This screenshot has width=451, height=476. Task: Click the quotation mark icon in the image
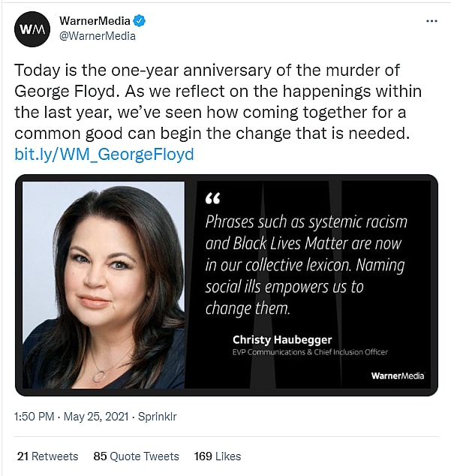click(x=213, y=198)
